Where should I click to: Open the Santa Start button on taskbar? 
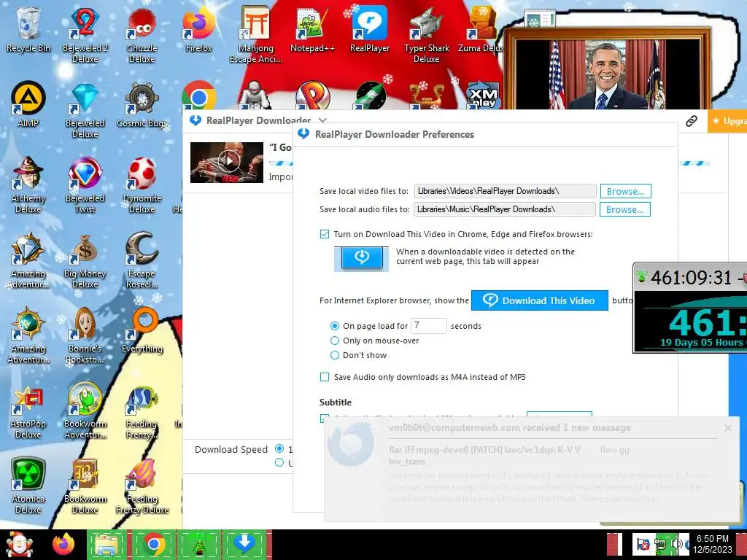(x=19, y=544)
